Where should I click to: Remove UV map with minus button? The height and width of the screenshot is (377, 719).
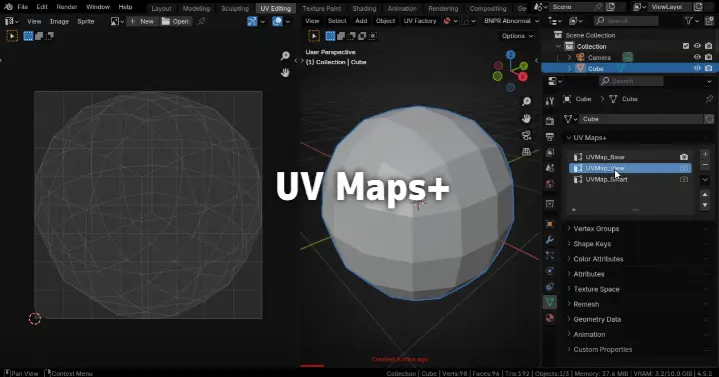(705, 165)
